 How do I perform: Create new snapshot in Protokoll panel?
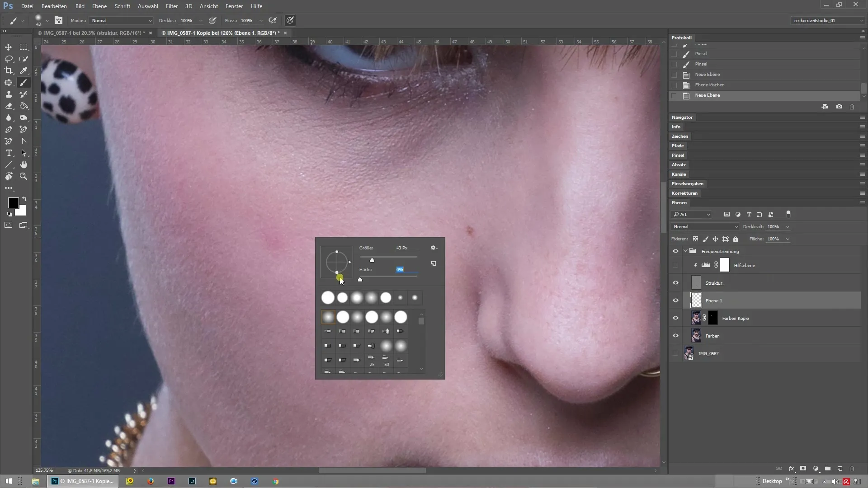839,107
